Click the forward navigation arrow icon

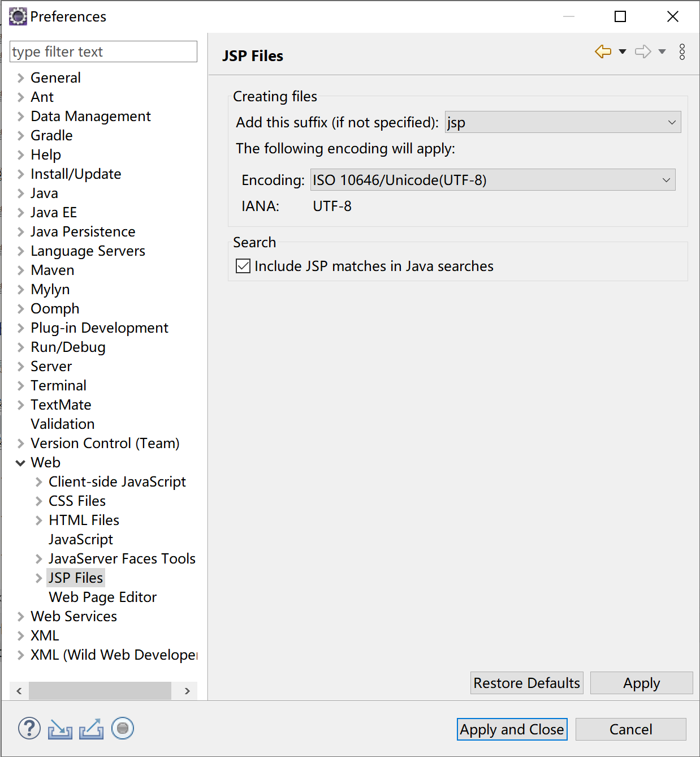pyautogui.click(x=643, y=51)
